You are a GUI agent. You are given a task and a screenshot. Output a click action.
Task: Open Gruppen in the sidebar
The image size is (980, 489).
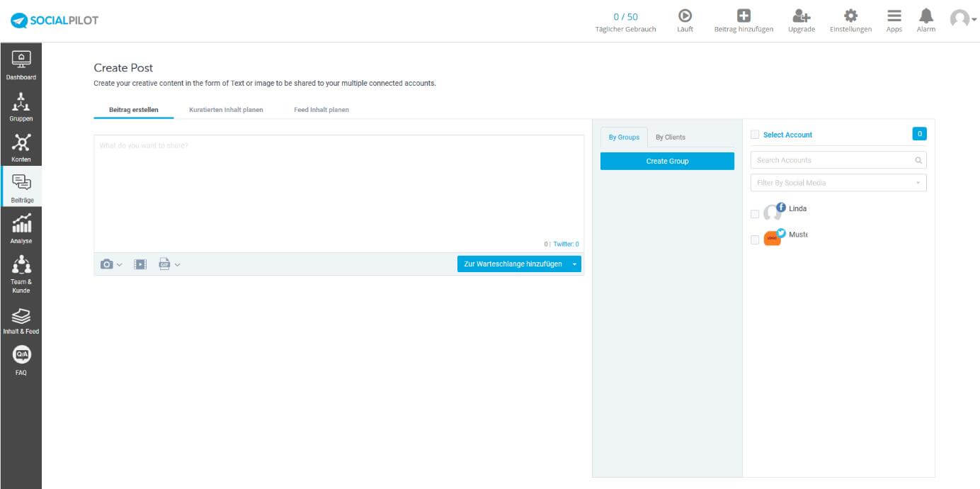21,106
